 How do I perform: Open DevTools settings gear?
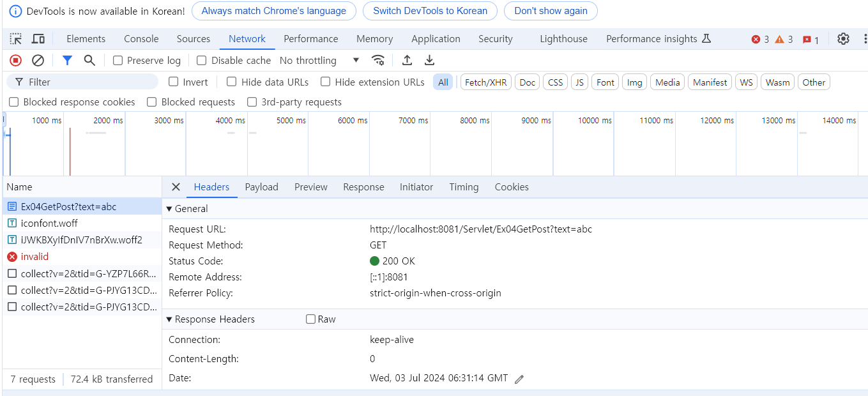tap(844, 39)
